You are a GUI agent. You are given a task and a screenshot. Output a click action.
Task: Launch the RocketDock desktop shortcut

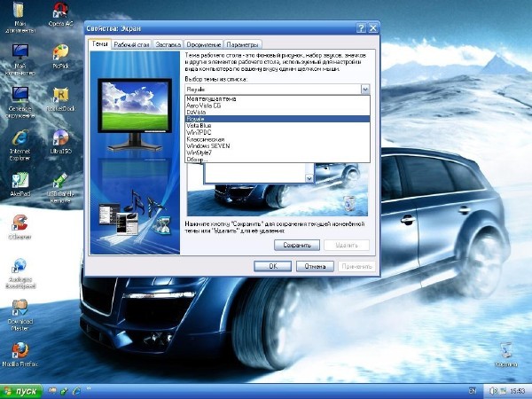[x=60, y=99]
